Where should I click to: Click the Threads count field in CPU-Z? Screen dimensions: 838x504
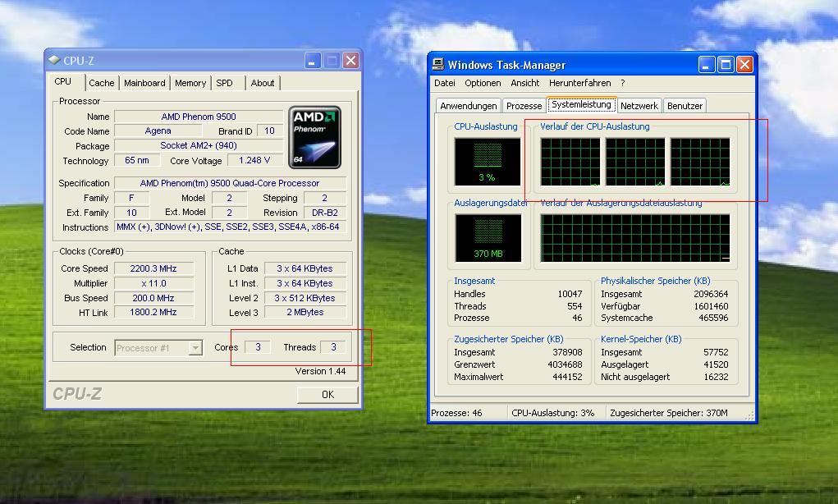pos(333,347)
